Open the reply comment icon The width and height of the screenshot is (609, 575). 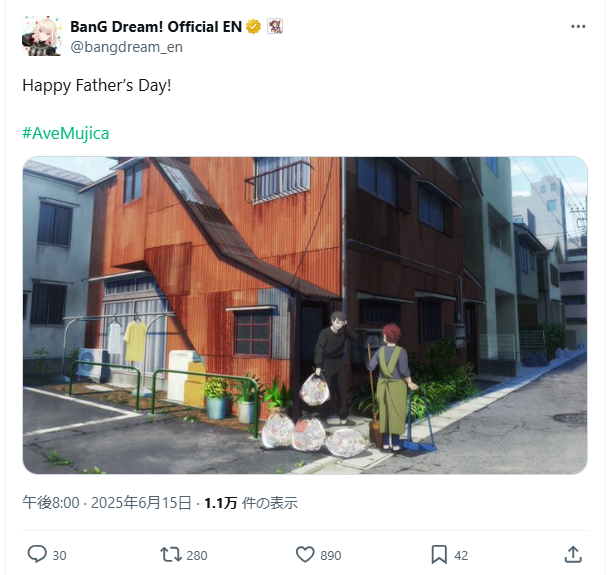tap(37, 554)
